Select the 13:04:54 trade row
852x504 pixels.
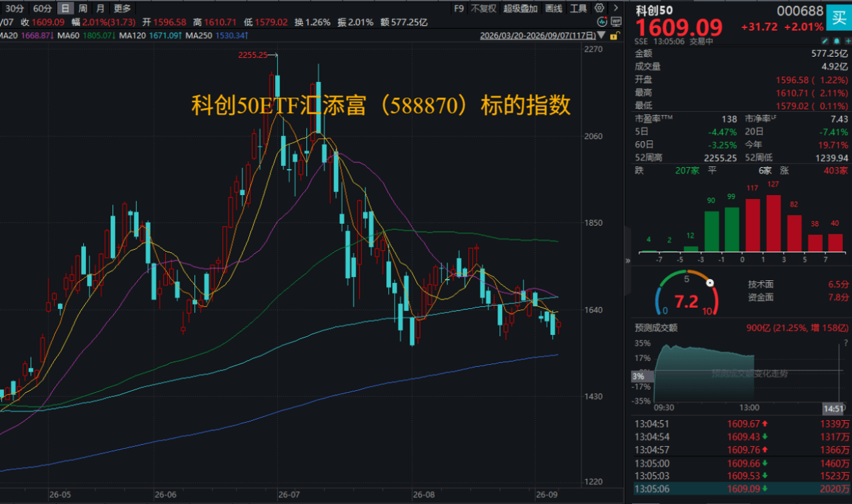(742, 437)
